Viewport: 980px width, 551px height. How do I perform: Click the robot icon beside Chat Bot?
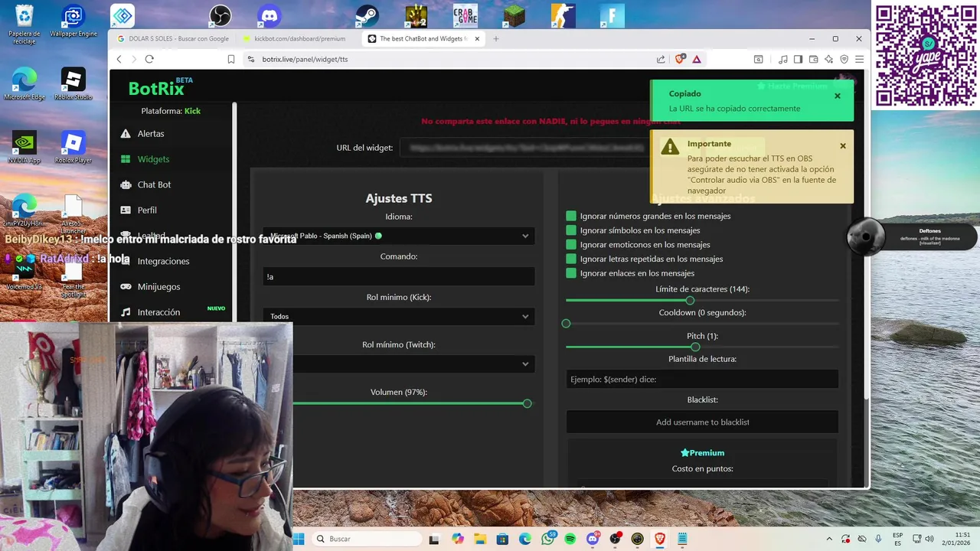[x=126, y=184]
